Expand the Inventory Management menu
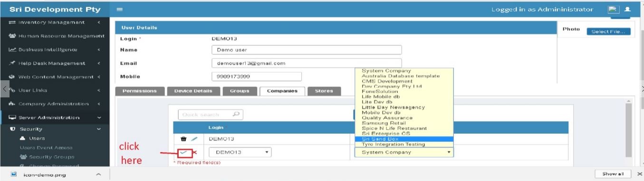The height and width of the screenshot is (181, 644). (99, 22)
